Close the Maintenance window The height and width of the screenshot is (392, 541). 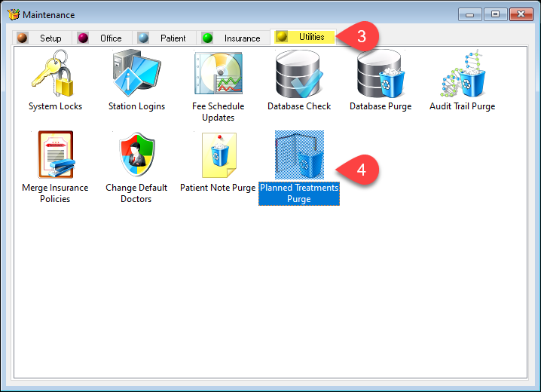pos(521,14)
